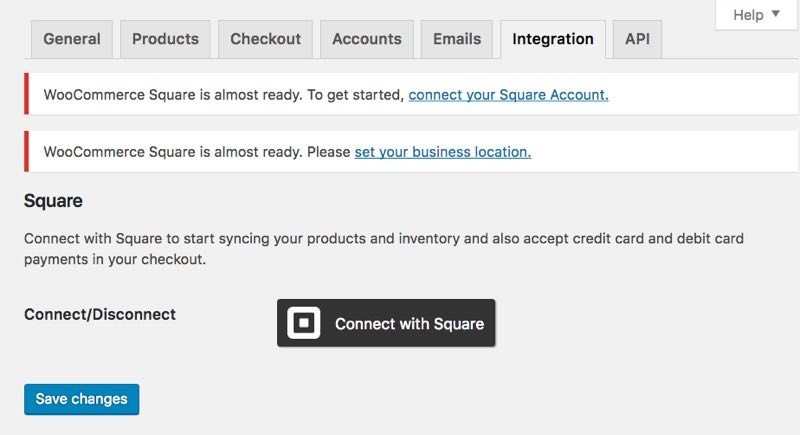
Task: Click the Save changes button
Action: [82, 399]
